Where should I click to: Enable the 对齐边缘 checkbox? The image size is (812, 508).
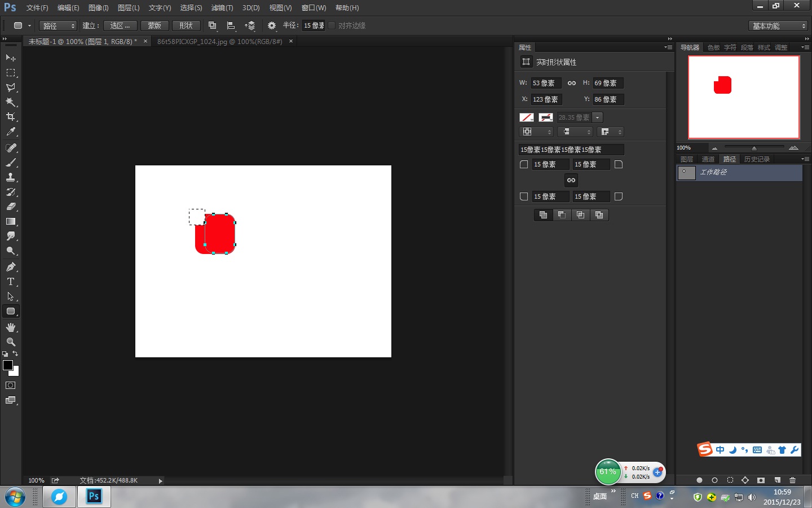point(332,25)
